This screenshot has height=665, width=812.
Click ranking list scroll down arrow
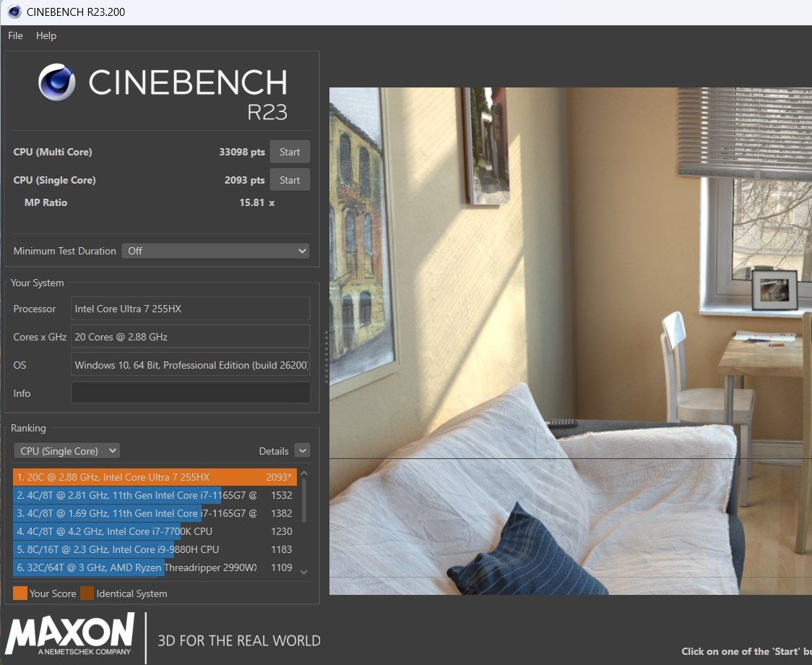pos(304,572)
